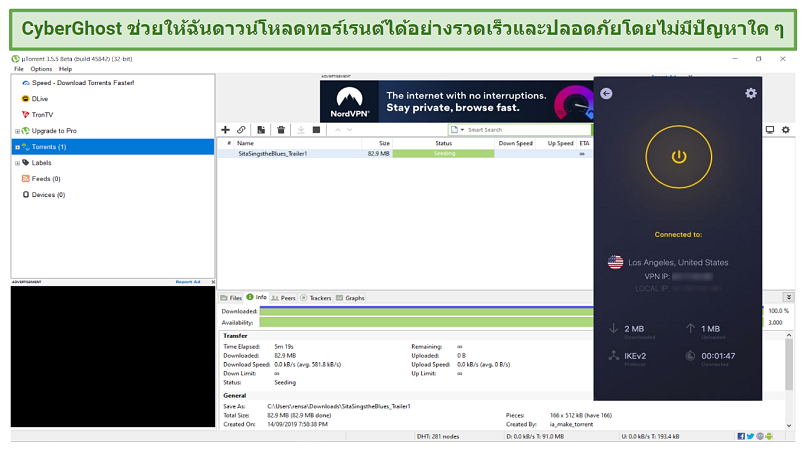Click the web globe icon in status bar
Image resolution: width=806 pixels, height=453 pixels.
click(760, 436)
